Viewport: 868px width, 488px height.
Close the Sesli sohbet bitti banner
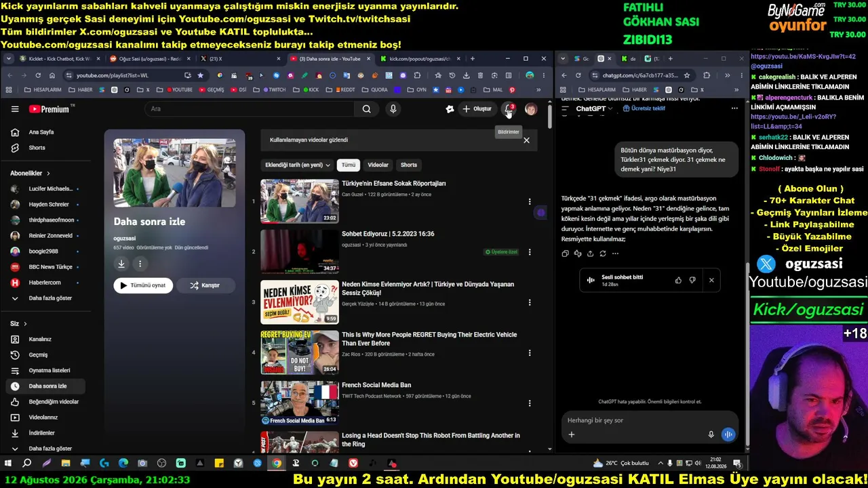pyautogui.click(x=711, y=280)
